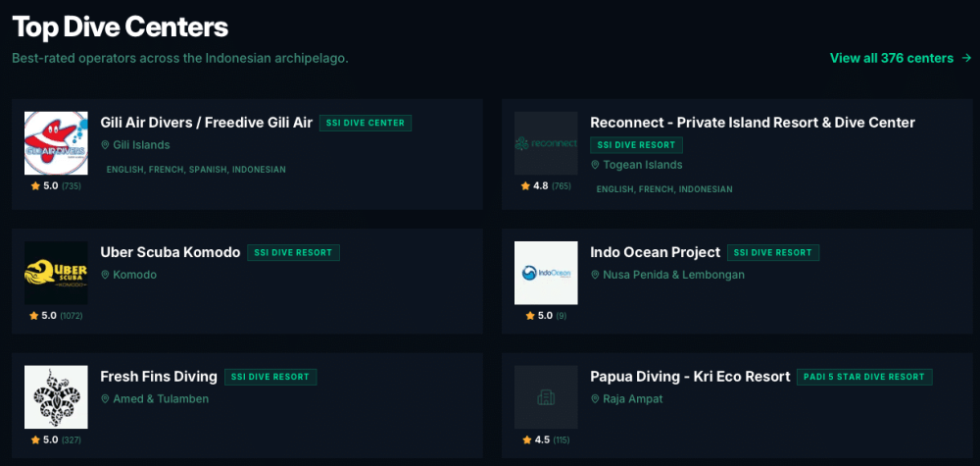Open Papua Diving - Kri Eco Resort title
The height and width of the screenshot is (466, 980).
click(691, 377)
